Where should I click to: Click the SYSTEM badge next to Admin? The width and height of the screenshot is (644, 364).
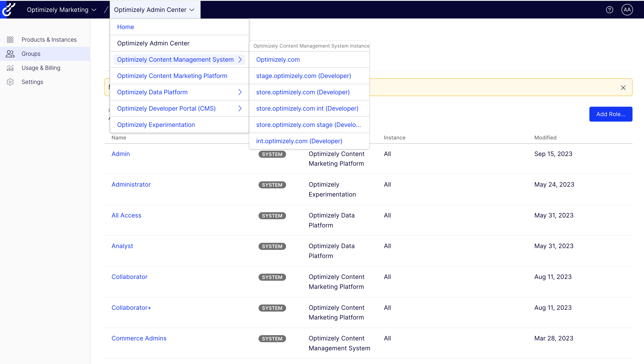pyautogui.click(x=272, y=154)
